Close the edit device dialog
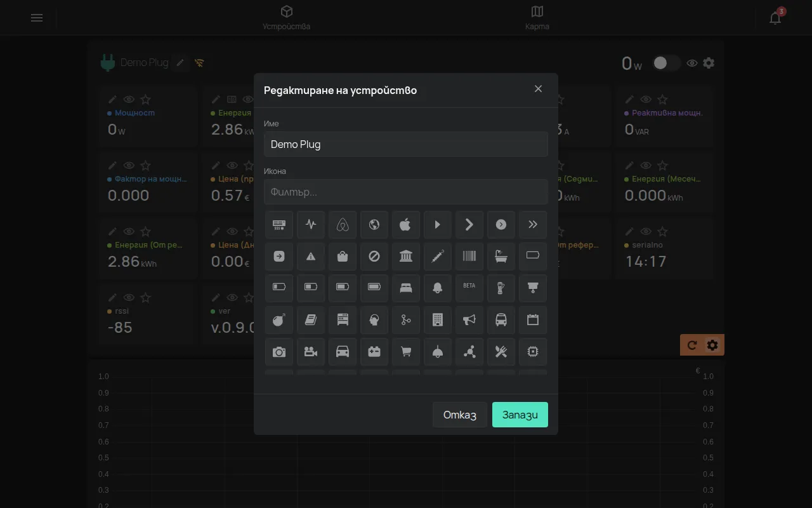 point(538,89)
